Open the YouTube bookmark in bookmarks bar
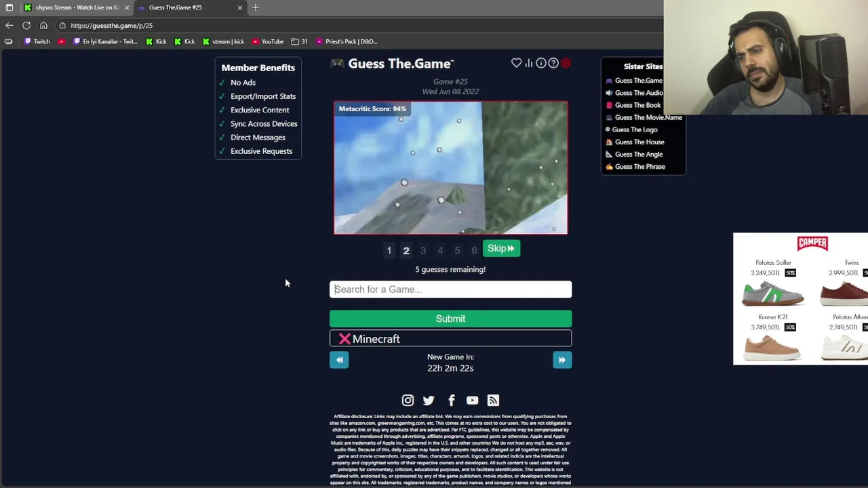 point(267,41)
